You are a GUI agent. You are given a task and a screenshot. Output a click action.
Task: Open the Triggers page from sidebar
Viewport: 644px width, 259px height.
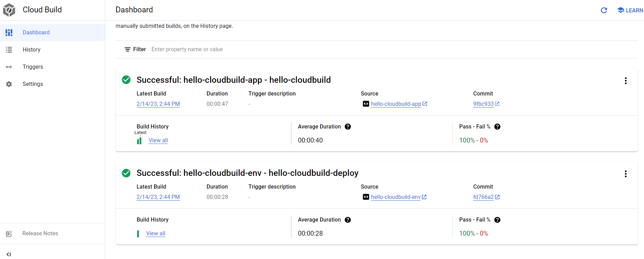coord(52,67)
